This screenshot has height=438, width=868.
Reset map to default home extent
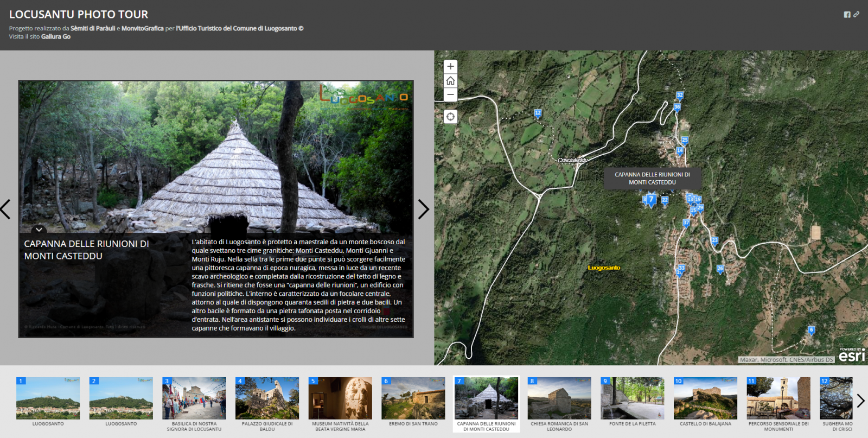tap(450, 81)
